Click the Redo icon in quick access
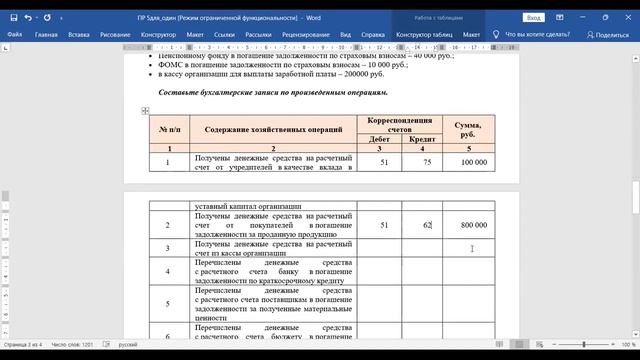This screenshot has height=360, width=640. click(x=47, y=18)
